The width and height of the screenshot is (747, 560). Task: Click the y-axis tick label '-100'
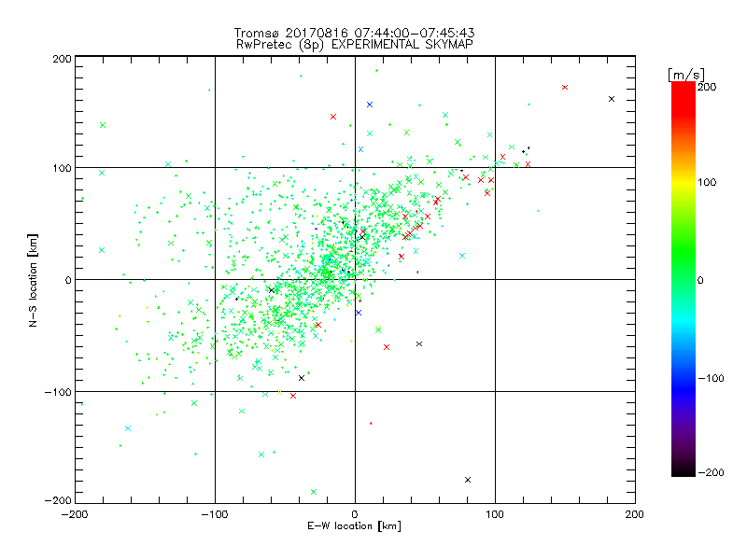[x=58, y=392]
